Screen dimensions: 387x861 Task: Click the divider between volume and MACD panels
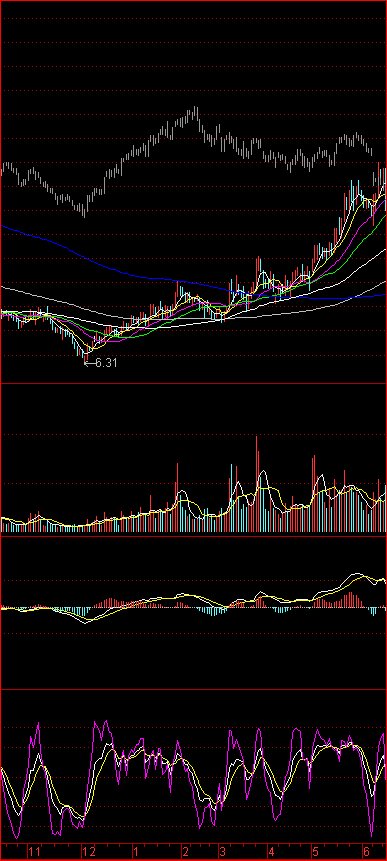tap(193, 535)
